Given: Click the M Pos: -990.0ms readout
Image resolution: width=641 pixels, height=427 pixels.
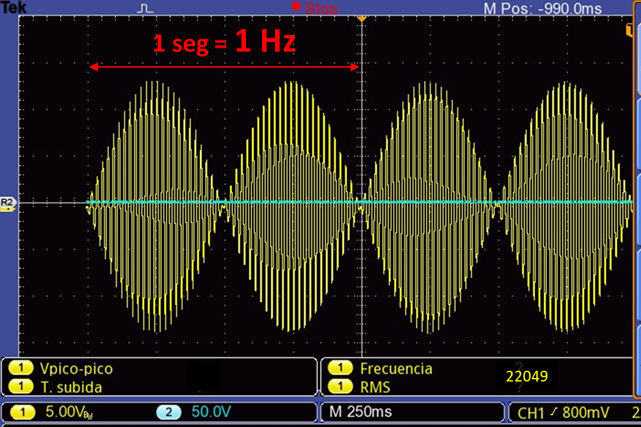Looking at the screenshot, I should pyautogui.click(x=542, y=9).
